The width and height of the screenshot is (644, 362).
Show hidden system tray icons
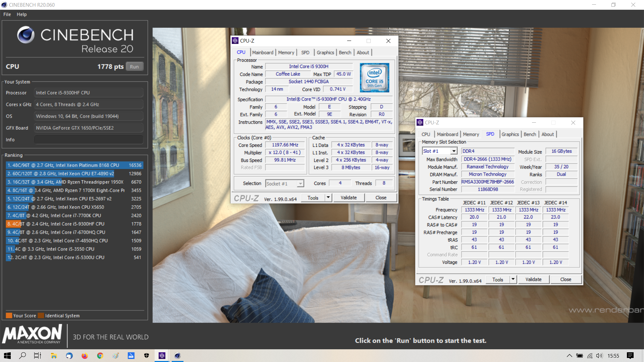pyautogui.click(x=569, y=356)
